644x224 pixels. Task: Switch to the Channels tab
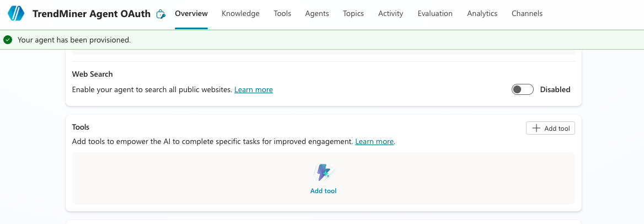coord(527,14)
